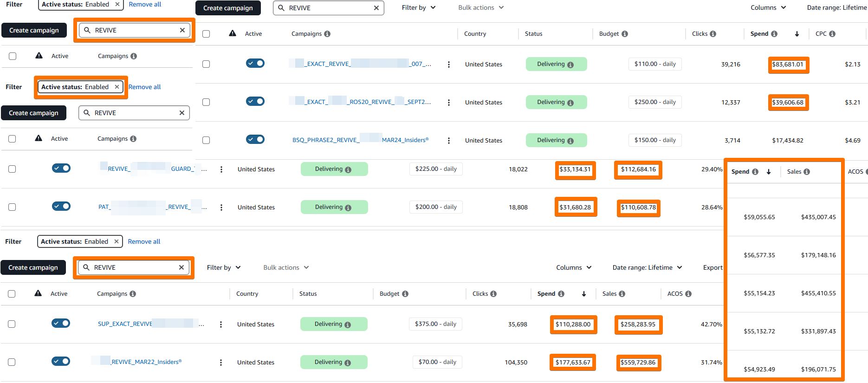Click Clicks info icon above the 35,698 value

click(493, 294)
